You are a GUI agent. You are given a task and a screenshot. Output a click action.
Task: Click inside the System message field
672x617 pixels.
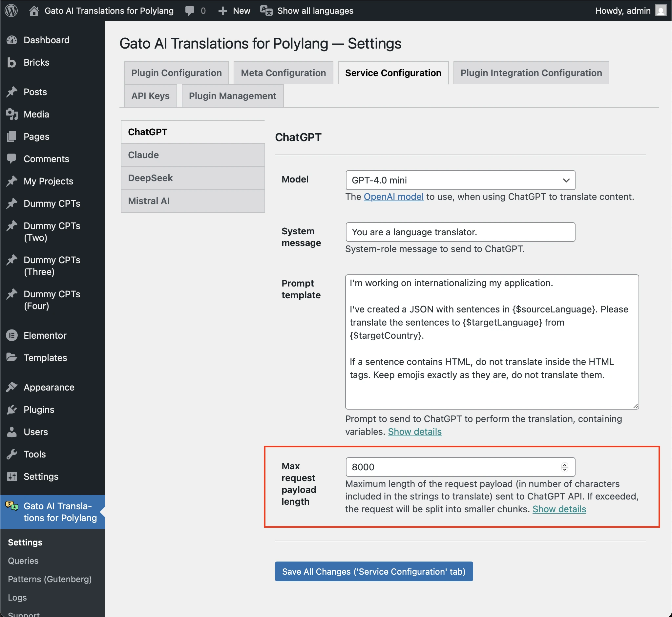(460, 232)
